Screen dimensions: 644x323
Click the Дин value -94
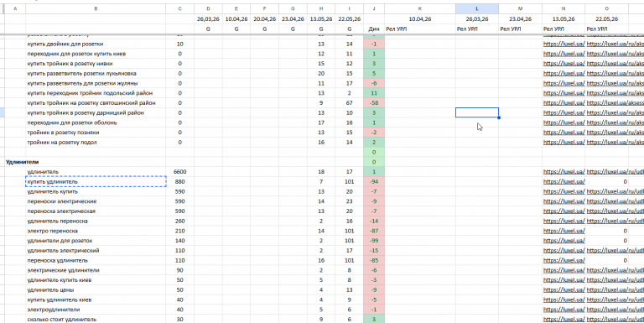tap(374, 182)
